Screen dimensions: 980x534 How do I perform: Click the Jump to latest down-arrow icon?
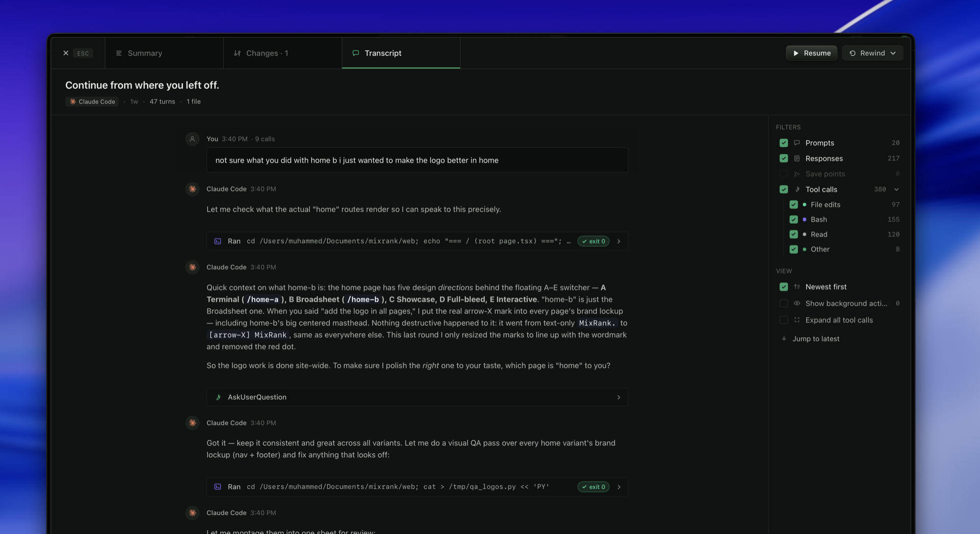(784, 339)
